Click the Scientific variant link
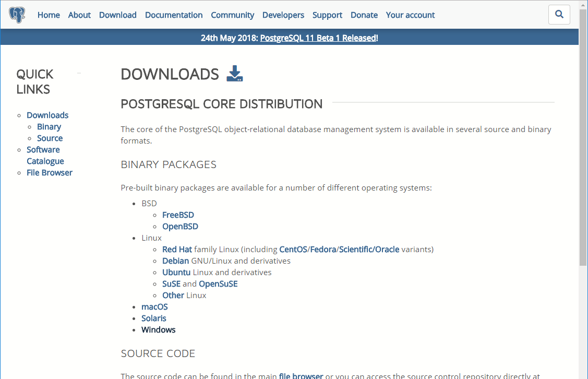 [356, 250]
